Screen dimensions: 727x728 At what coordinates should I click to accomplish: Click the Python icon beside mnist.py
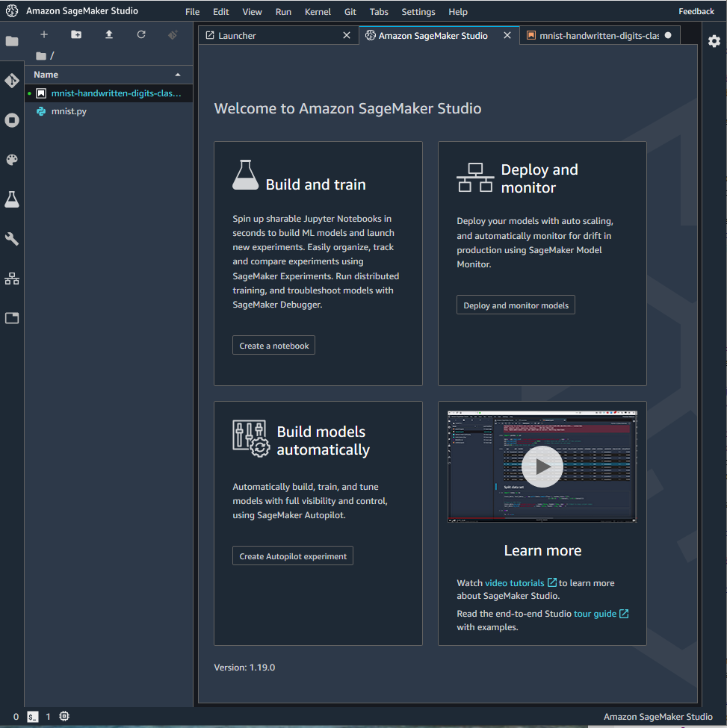point(41,111)
